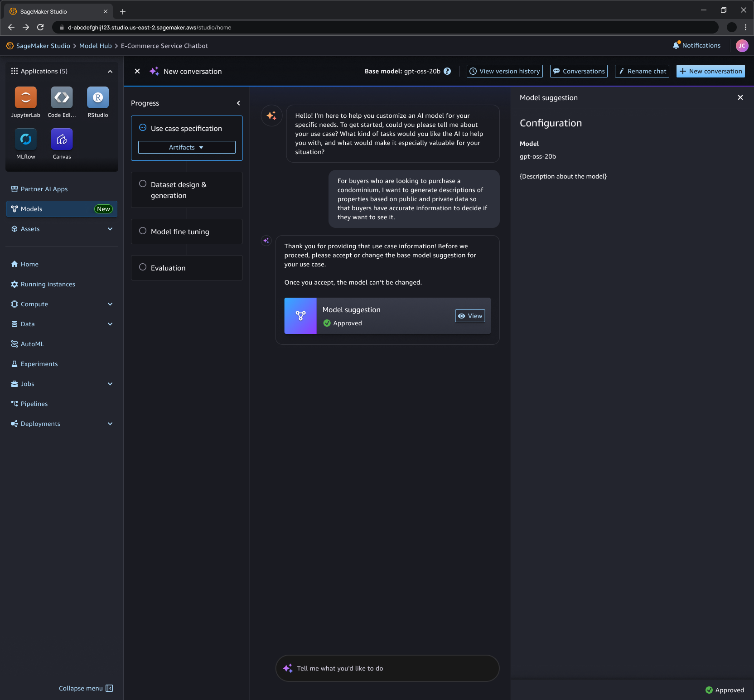View the approved Model suggestion
This screenshot has width=754, height=700.
click(x=470, y=316)
